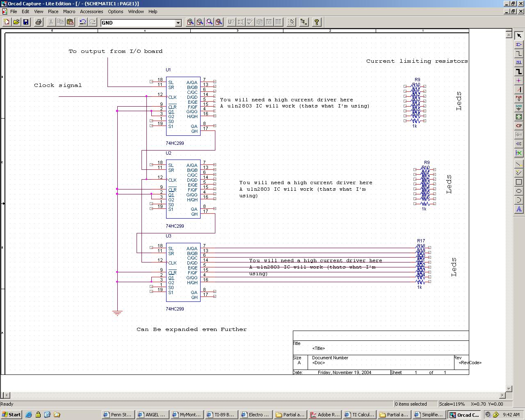Select the Place Rectangle tool

(x=519, y=182)
